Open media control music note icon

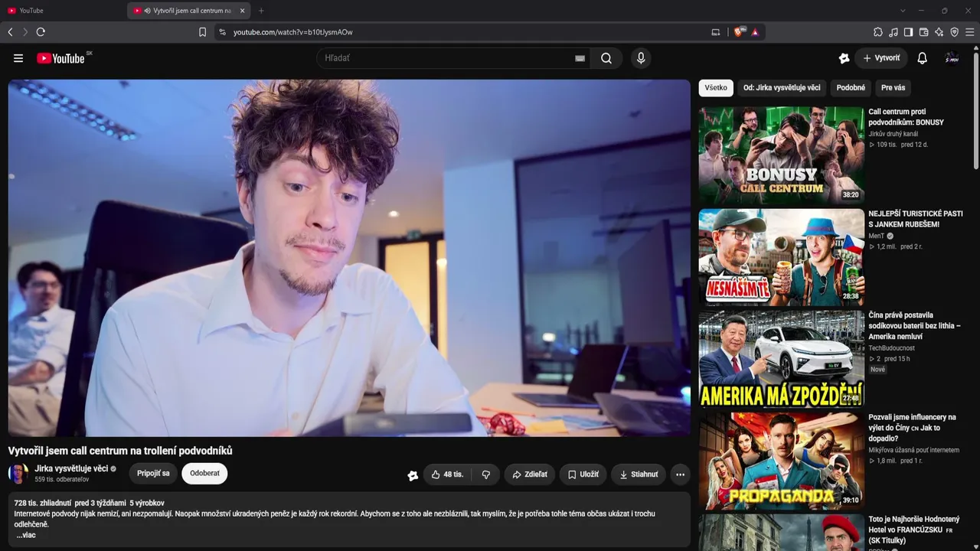(893, 32)
